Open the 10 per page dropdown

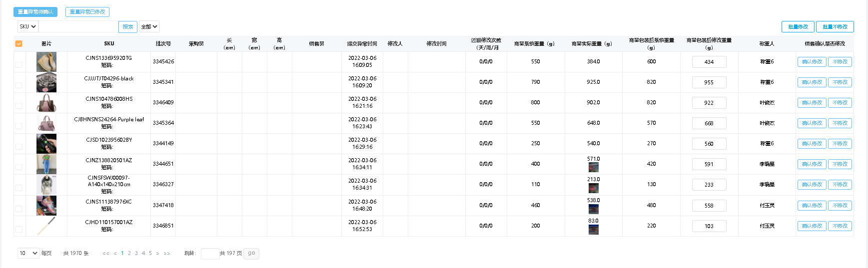tap(28, 254)
